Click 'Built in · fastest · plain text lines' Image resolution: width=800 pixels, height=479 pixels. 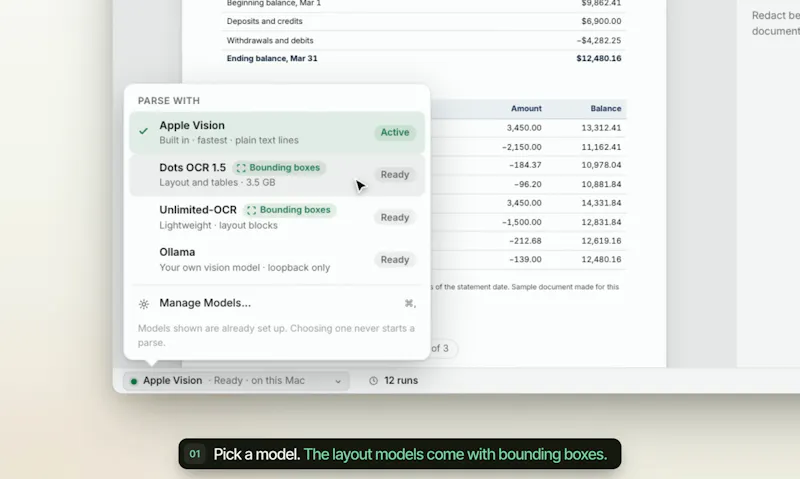229,140
